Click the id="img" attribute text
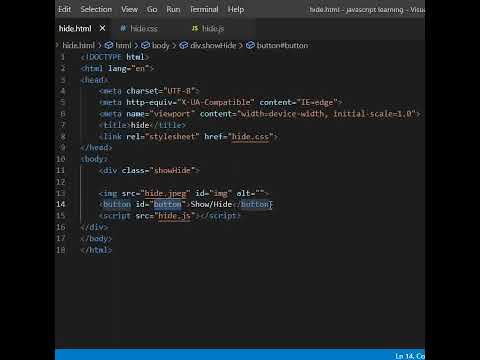 click(x=214, y=193)
